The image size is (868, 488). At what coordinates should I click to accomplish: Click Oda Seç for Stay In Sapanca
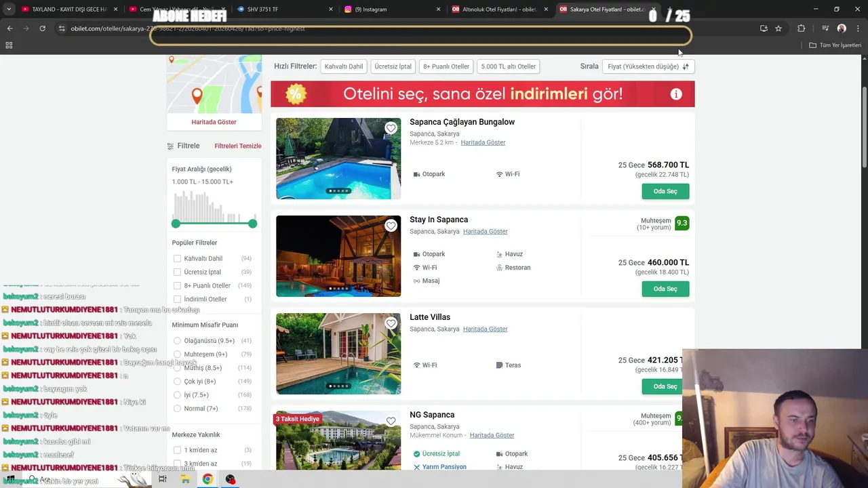tap(665, 289)
